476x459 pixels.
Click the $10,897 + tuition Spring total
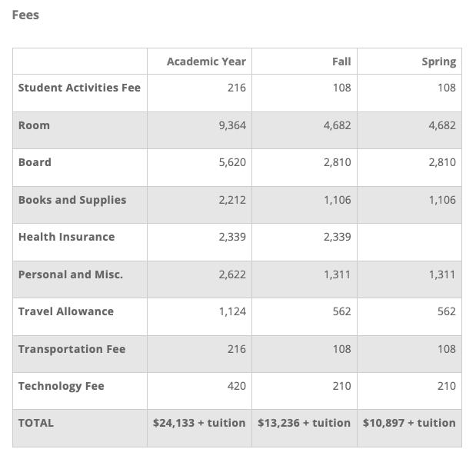(409, 423)
